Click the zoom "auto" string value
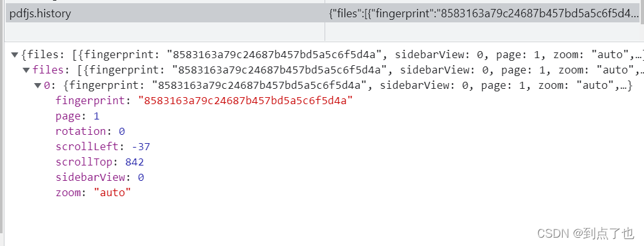Image resolution: width=644 pixels, height=246 pixels. click(x=112, y=192)
